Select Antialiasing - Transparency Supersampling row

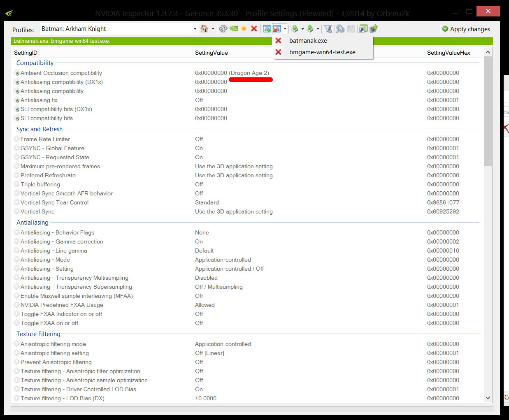pyautogui.click(x=247, y=287)
